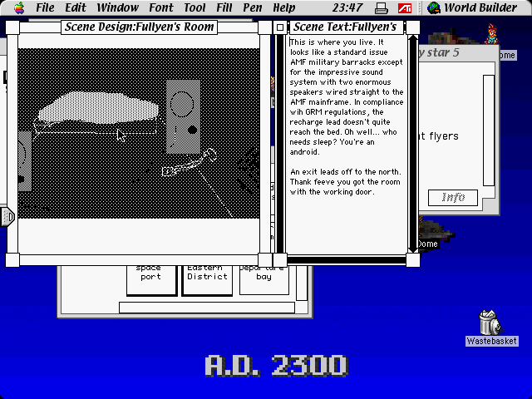Close the Scene Text window with its close box
Viewport: 532px width, 399px height.
280,27
